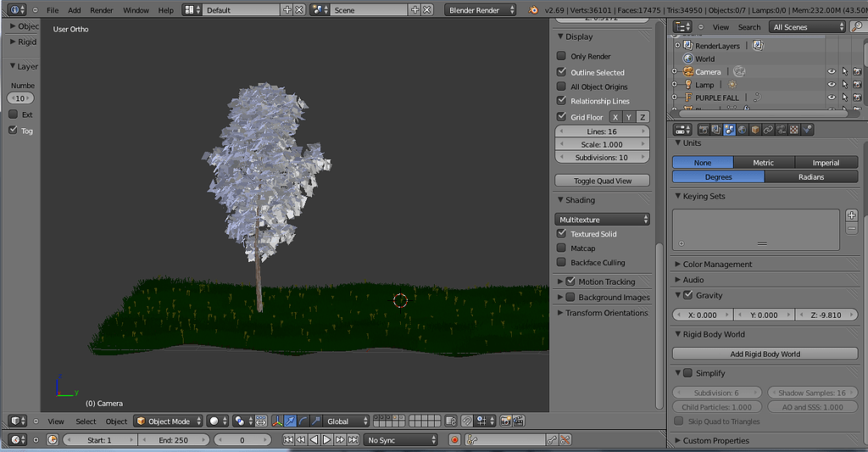Open the Render Layers properties tab
The image size is (868, 452).
pos(716,130)
